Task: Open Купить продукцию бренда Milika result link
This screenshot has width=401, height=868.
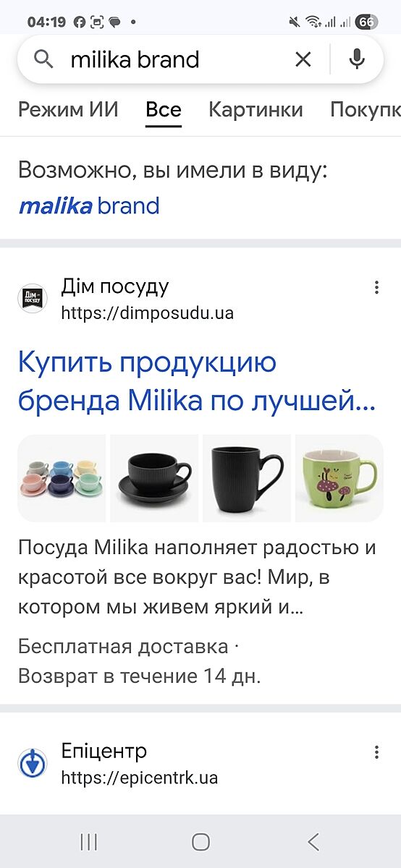Action: [197, 381]
